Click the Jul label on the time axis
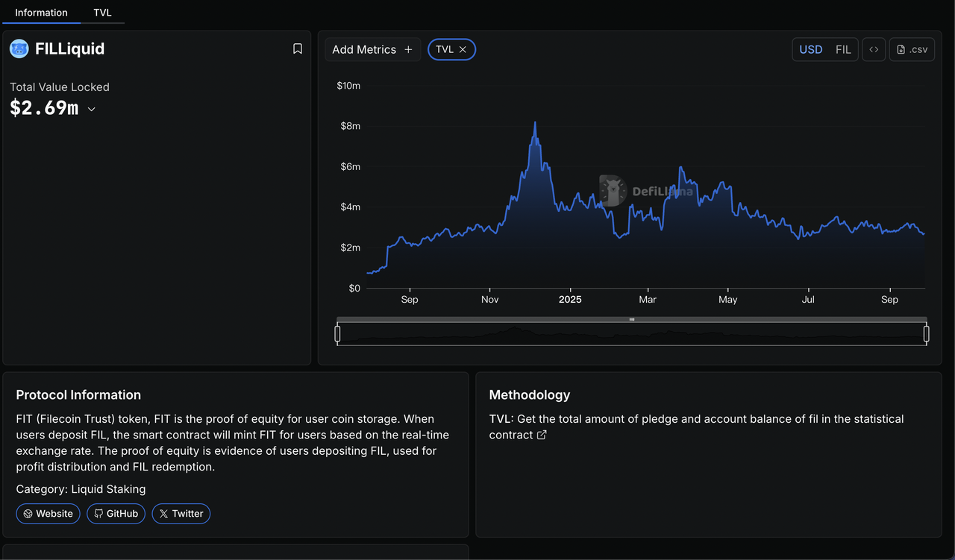Screen dimensions: 955x560 point(808,300)
